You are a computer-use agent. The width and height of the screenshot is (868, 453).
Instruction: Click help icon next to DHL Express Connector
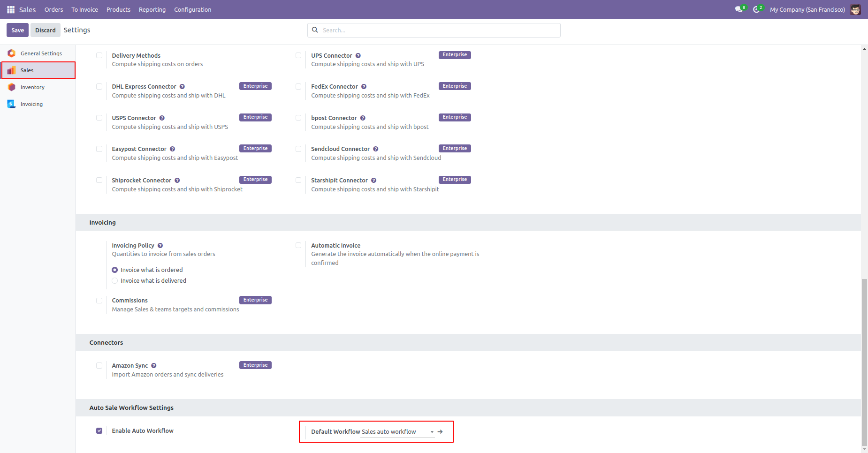point(182,87)
